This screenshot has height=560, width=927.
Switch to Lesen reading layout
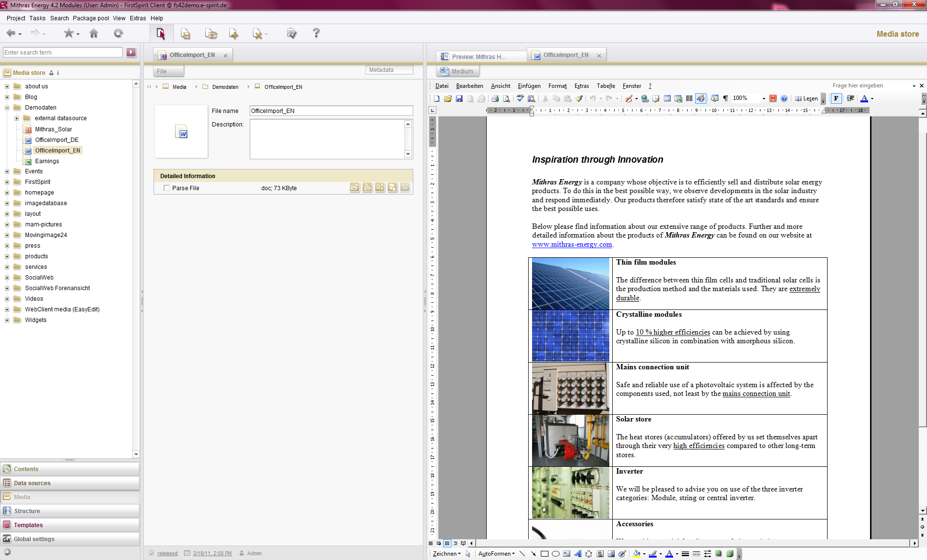pos(806,98)
